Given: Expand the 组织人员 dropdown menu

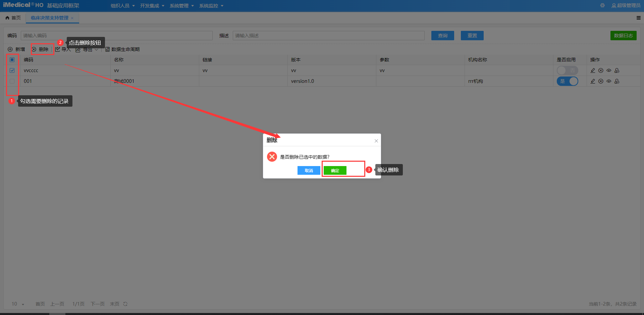Looking at the screenshot, I should pyautogui.click(x=122, y=6).
